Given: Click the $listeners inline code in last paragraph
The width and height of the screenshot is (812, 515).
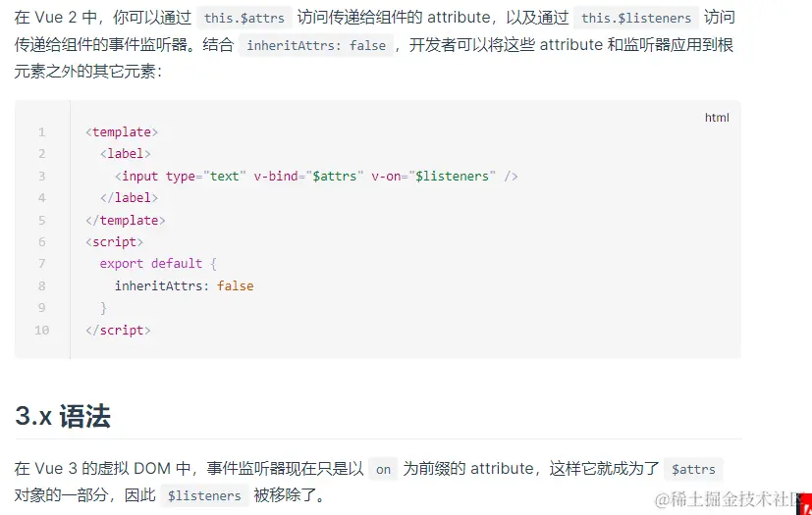Looking at the screenshot, I should point(204,496).
